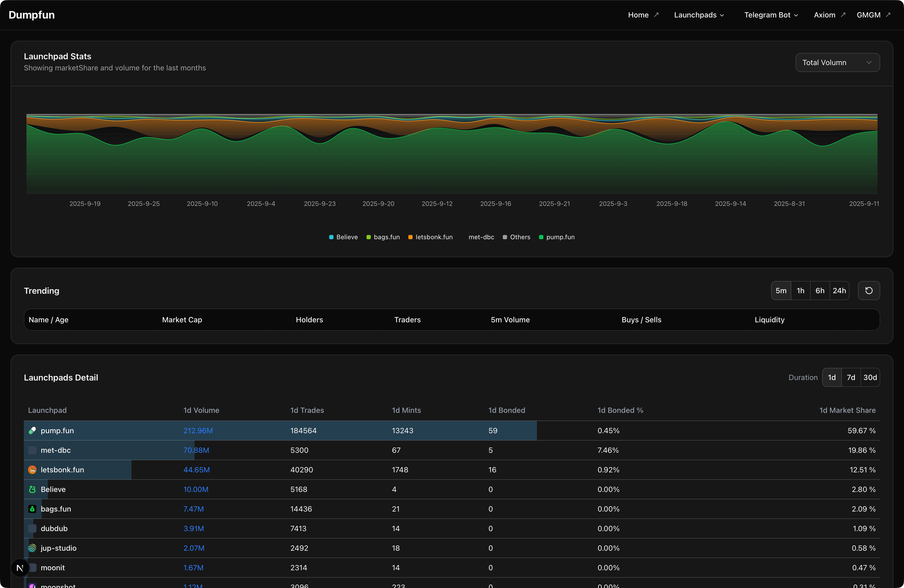Click the 2025-9-14 chart date label

730,203
